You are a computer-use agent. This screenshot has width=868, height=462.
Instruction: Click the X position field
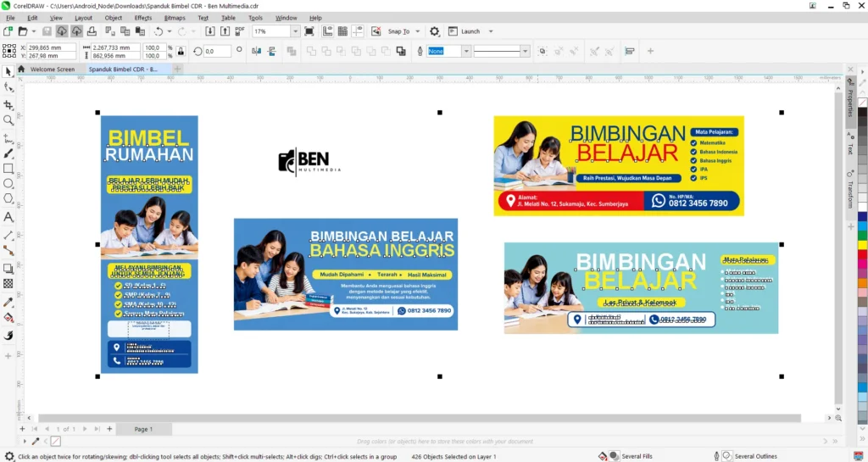[51, 47]
